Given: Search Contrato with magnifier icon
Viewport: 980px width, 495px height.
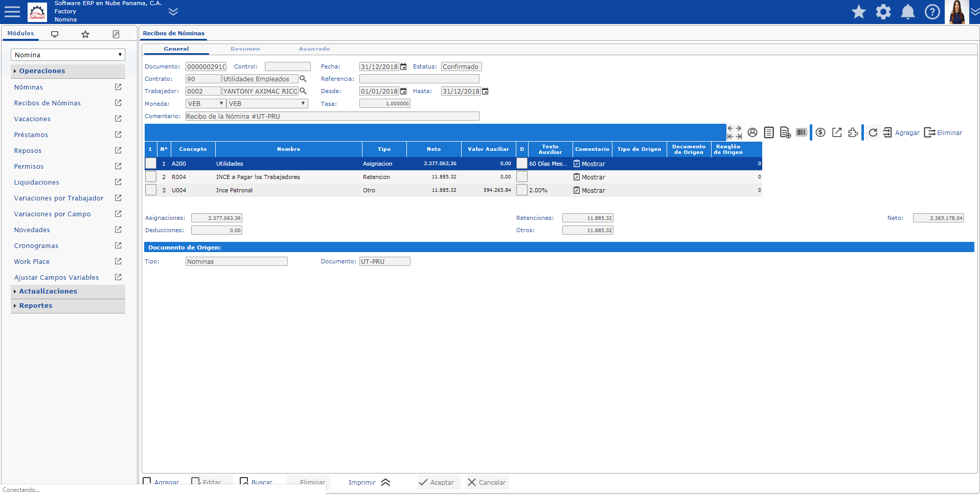Looking at the screenshot, I should point(303,79).
